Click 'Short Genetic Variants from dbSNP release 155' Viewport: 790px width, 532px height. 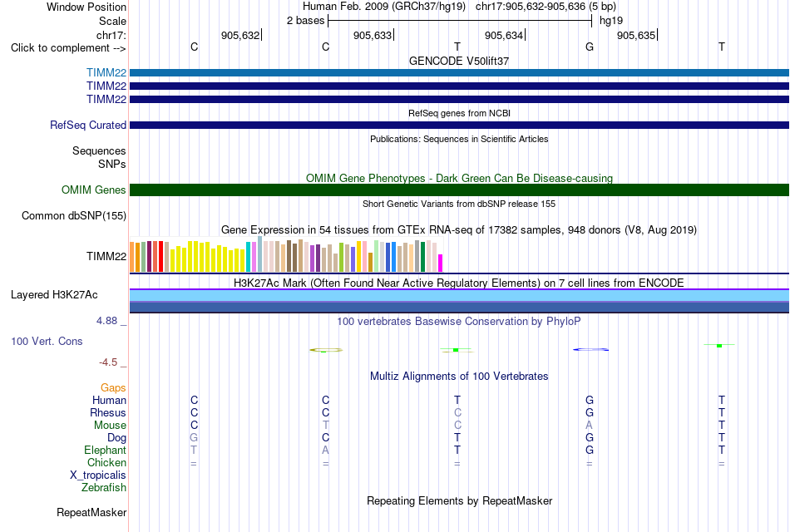tap(459, 204)
